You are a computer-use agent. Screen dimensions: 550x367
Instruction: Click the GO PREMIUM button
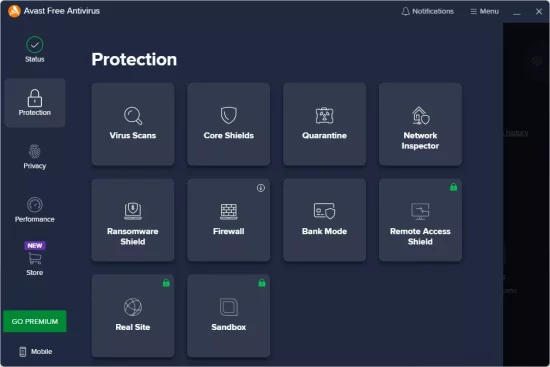click(x=35, y=321)
